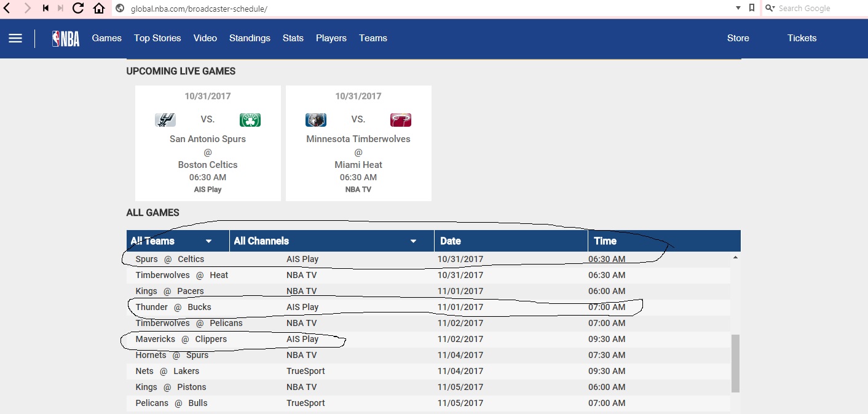Select the Timberwolves @ Heat row
The height and width of the screenshot is (414, 868).
(428, 275)
